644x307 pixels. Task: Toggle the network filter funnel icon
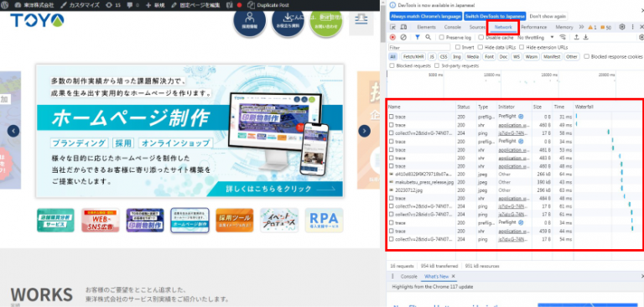click(x=418, y=38)
